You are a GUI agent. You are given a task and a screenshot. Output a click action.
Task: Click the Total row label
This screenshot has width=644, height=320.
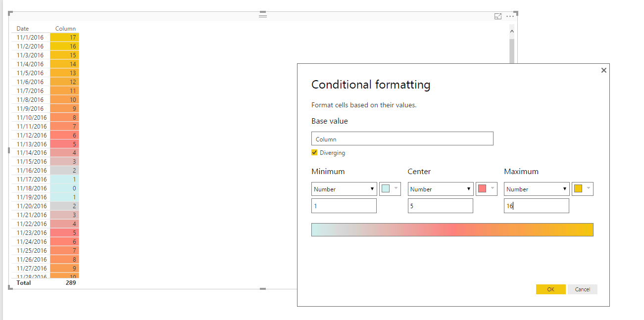click(24, 283)
